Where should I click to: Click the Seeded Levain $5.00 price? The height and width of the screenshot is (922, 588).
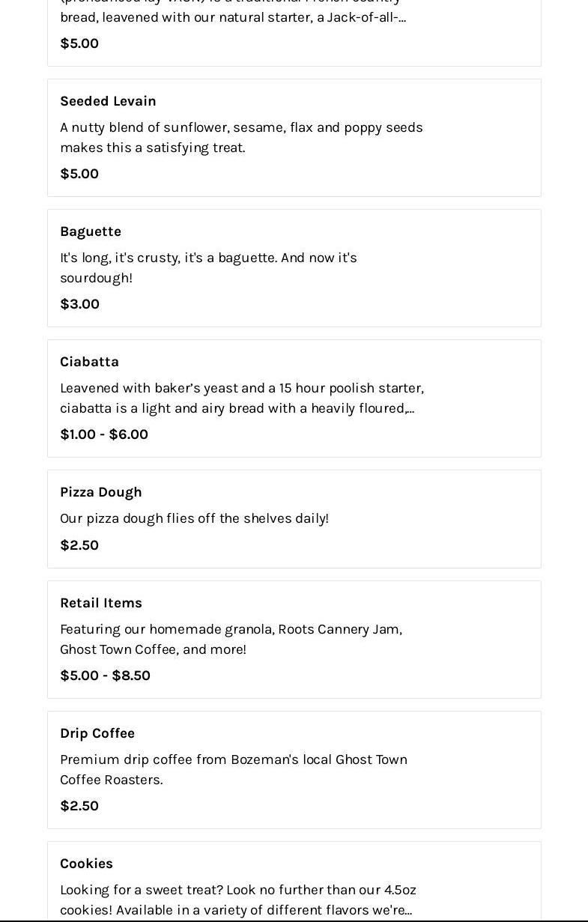pyautogui.click(x=79, y=174)
